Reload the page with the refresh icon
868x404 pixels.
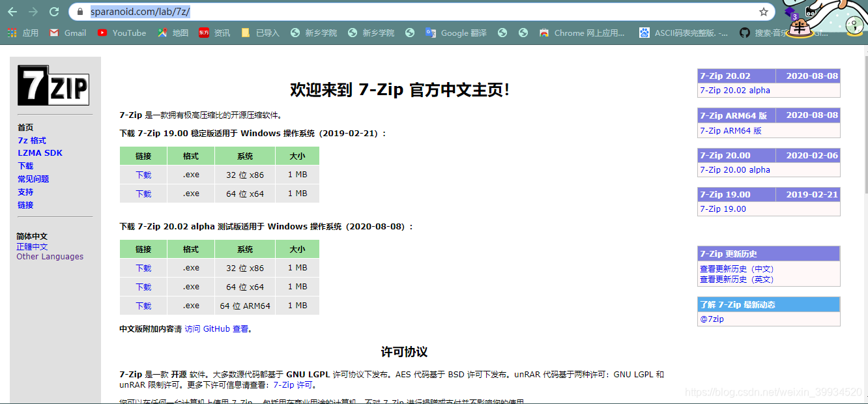pyautogui.click(x=54, y=12)
